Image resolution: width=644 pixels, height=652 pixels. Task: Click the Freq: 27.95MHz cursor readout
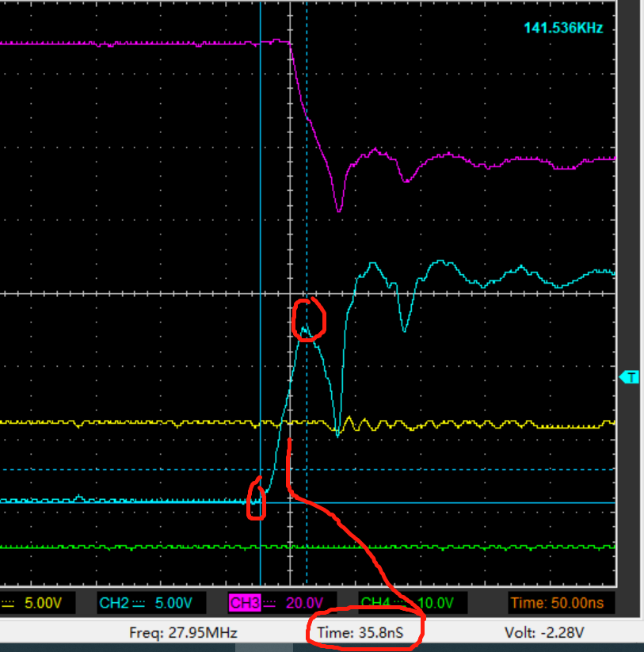click(x=183, y=632)
